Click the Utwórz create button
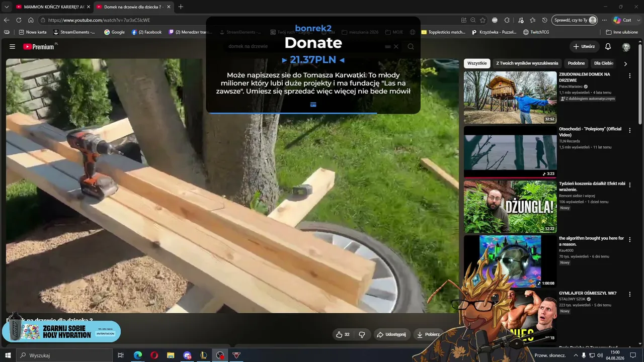 tap(584, 47)
